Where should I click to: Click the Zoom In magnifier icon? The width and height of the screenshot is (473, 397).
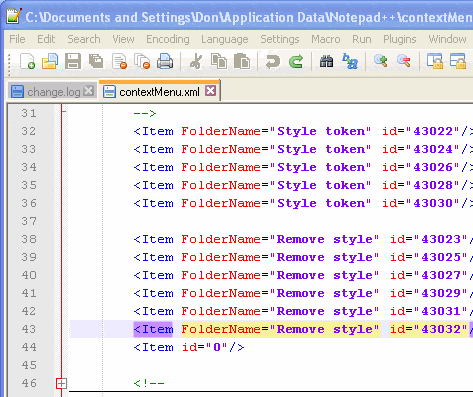click(x=380, y=61)
